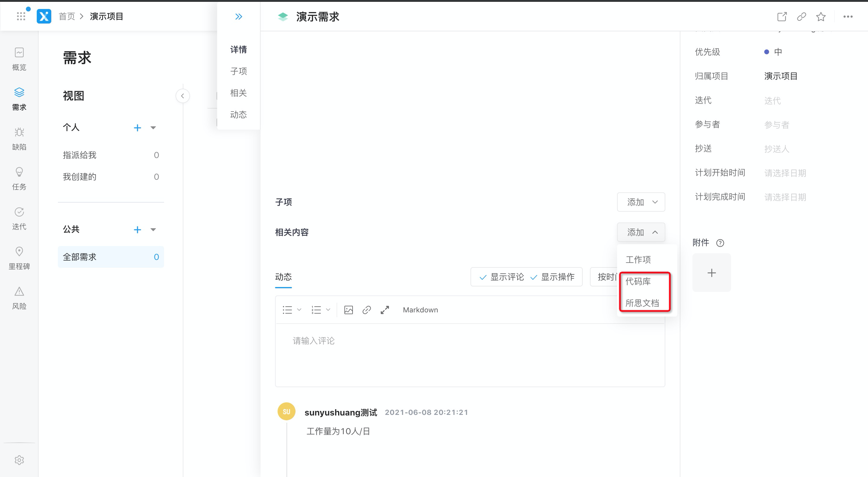Open the 按时间 sort dropdown
Viewport: 868px width, 477px height.
click(604, 277)
